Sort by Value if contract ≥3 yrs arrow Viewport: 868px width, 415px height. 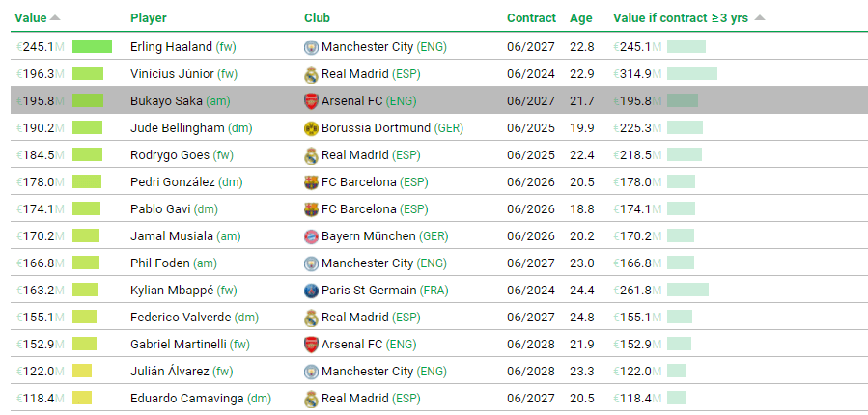[760, 17]
